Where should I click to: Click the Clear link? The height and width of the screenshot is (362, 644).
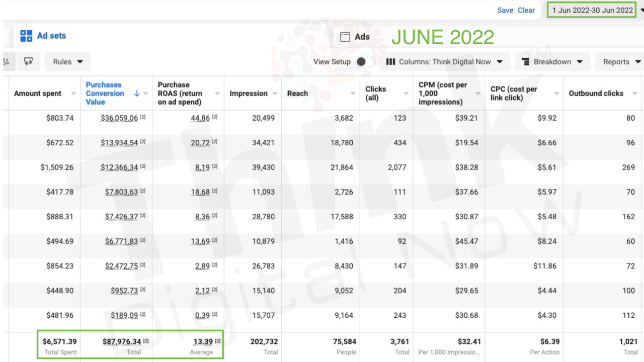click(526, 10)
